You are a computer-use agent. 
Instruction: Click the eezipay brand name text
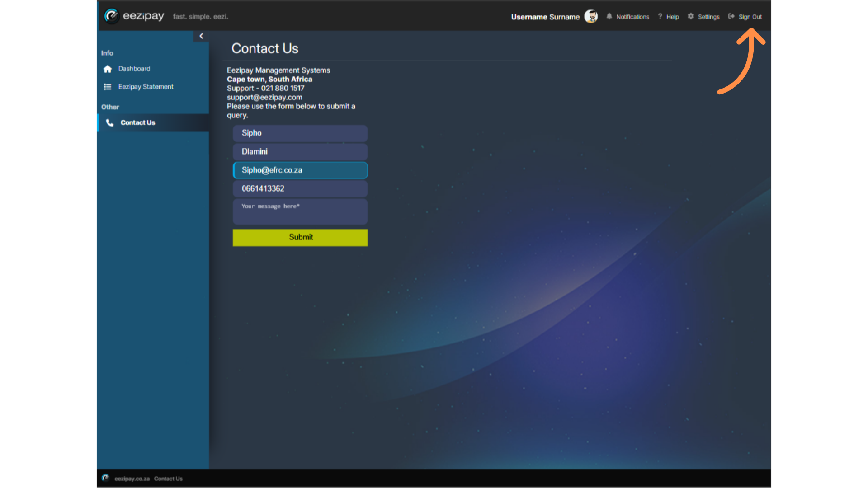pos(143,16)
